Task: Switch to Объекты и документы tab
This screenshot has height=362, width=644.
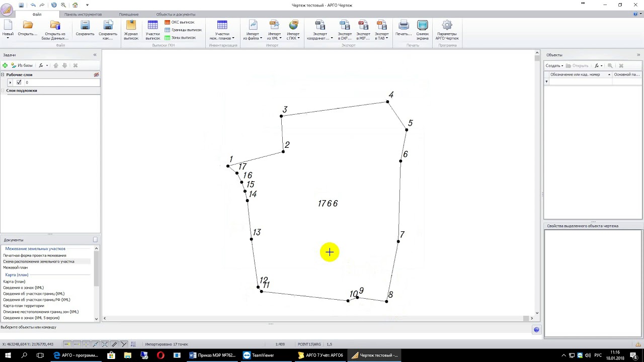Action: tap(176, 15)
